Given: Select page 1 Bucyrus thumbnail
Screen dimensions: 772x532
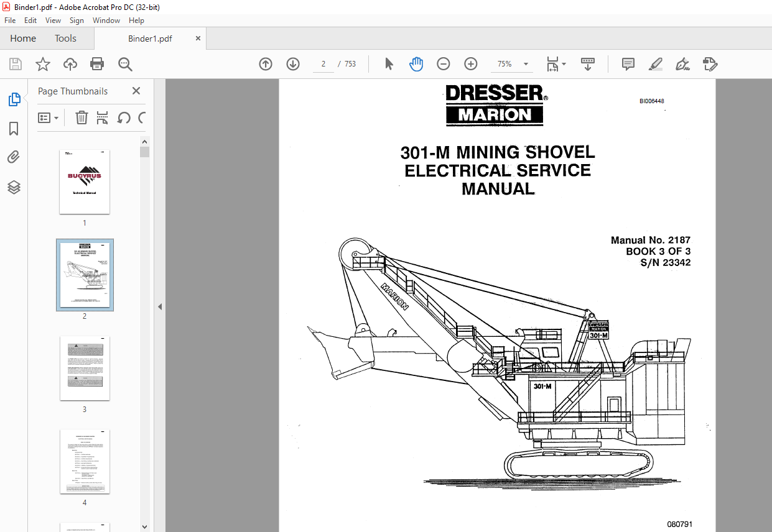Looking at the screenshot, I should [85, 182].
